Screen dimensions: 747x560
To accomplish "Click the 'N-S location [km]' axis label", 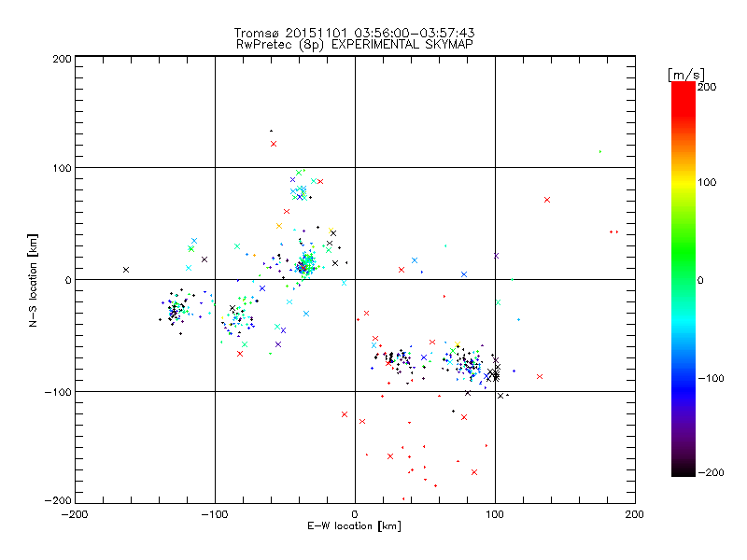I will pos(33,280).
